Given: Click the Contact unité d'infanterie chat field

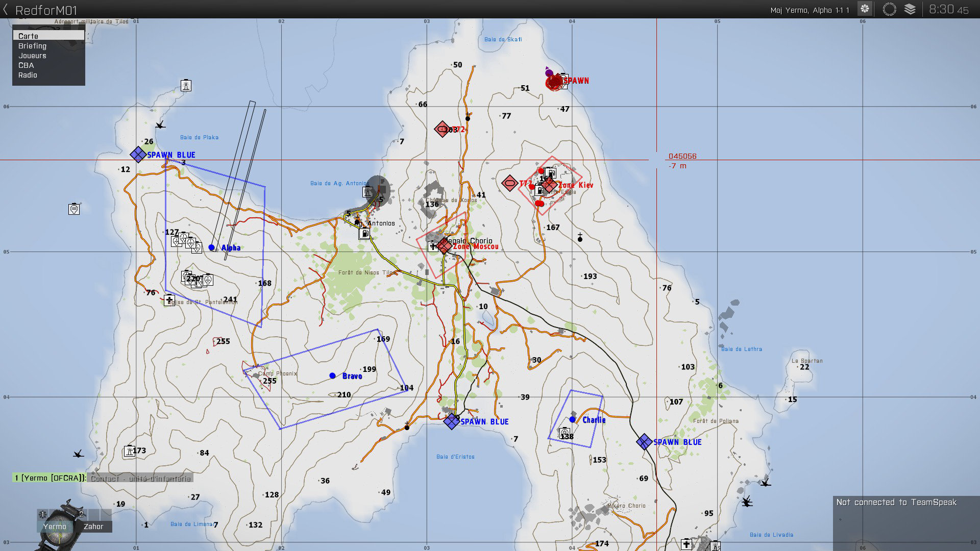Looking at the screenshot, I should [140, 478].
